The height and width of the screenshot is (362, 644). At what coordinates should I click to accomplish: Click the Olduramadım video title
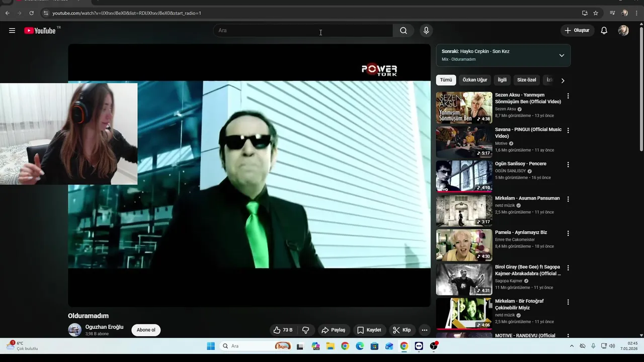pos(89,316)
